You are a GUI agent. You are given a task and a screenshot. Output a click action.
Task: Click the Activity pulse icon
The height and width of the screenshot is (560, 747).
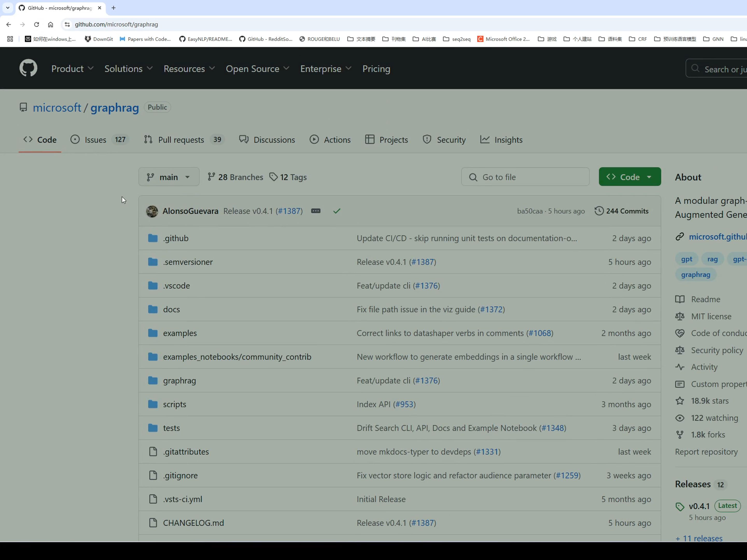coord(680,367)
